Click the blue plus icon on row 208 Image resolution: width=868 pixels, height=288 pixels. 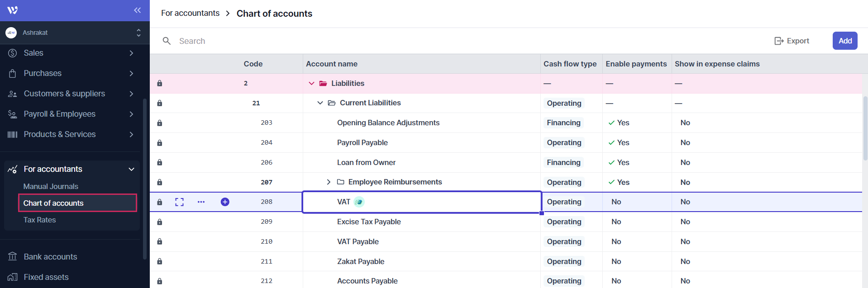point(225,202)
